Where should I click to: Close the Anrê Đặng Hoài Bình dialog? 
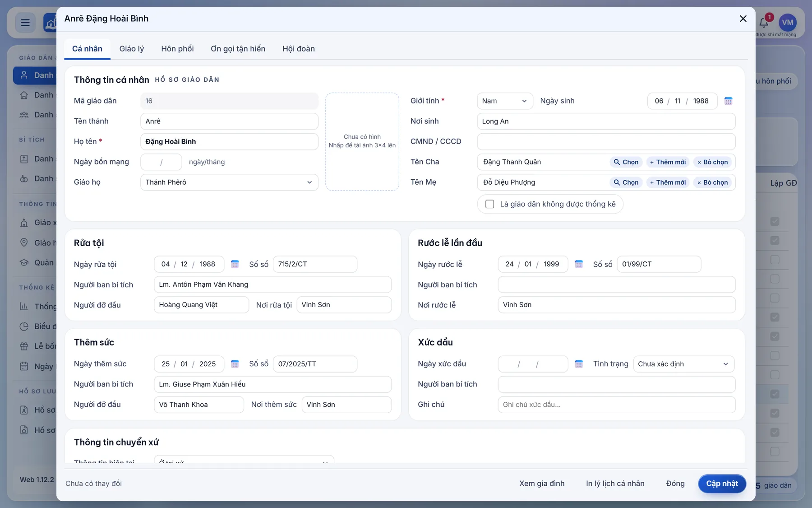coord(743,19)
